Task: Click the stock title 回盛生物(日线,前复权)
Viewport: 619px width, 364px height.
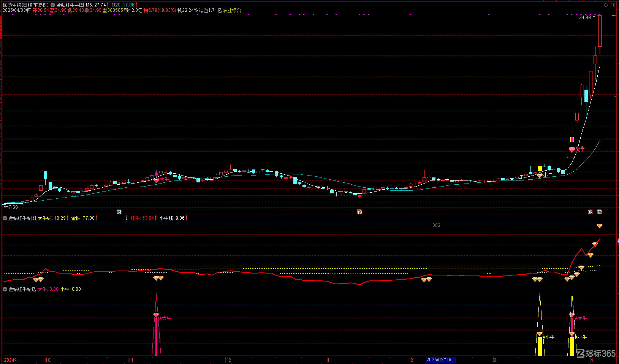Action: [x=26, y=5]
